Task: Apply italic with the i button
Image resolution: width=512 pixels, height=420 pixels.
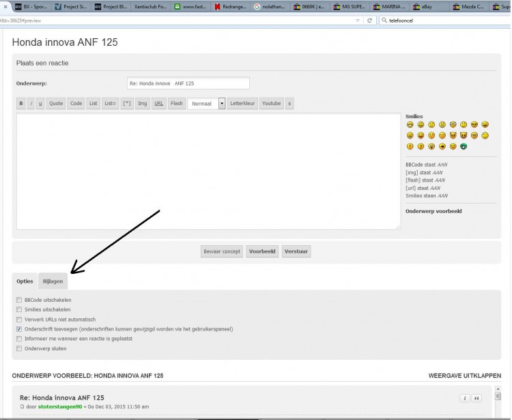Action: [31, 104]
